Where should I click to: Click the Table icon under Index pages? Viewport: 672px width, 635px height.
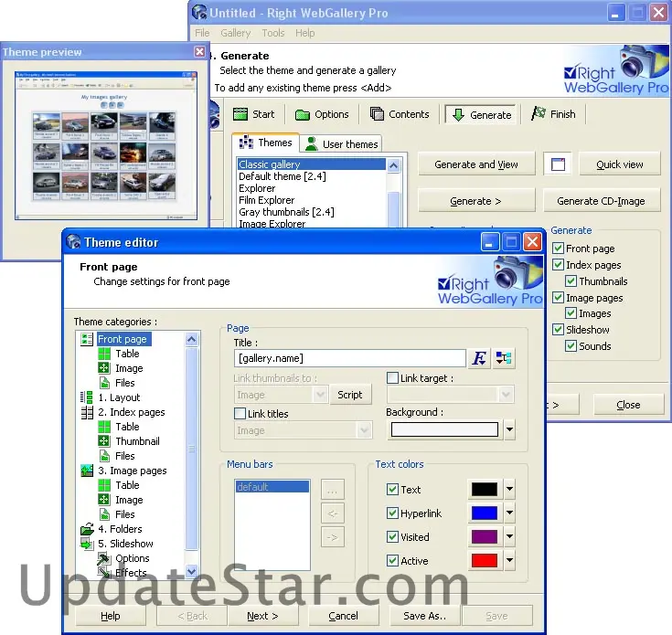coord(104,427)
